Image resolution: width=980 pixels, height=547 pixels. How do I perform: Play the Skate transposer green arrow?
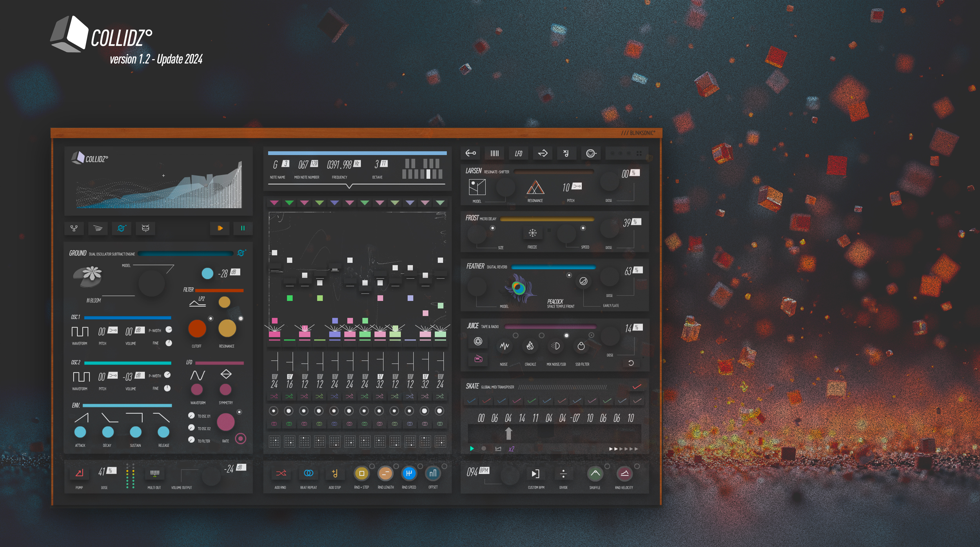click(x=472, y=449)
